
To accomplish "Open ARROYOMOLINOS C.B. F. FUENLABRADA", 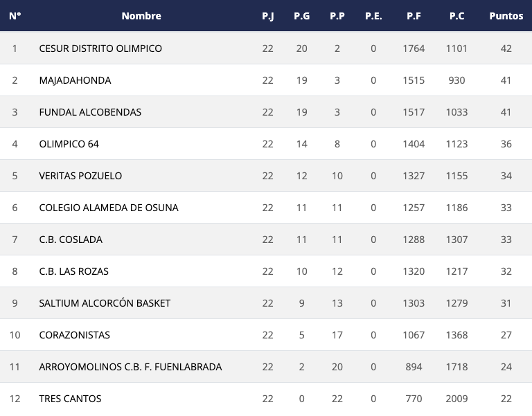I will [130, 367].
